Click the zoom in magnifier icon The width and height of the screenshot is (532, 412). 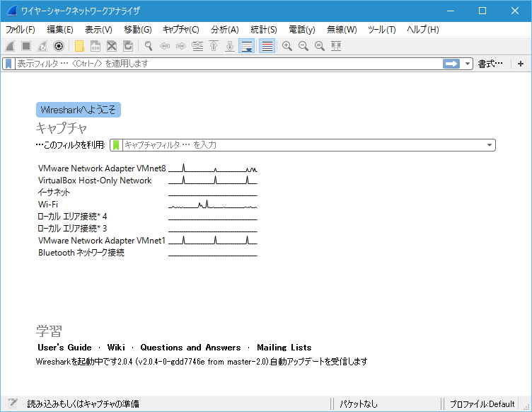click(x=287, y=46)
